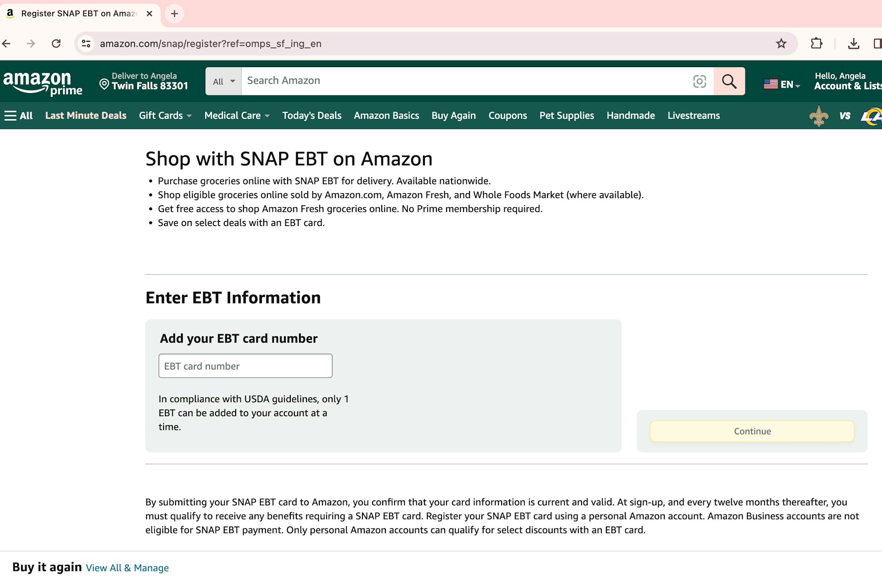This screenshot has height=588, width=882.
Task: Open the hamburger All menu
Action: click(x=18, y=115)
